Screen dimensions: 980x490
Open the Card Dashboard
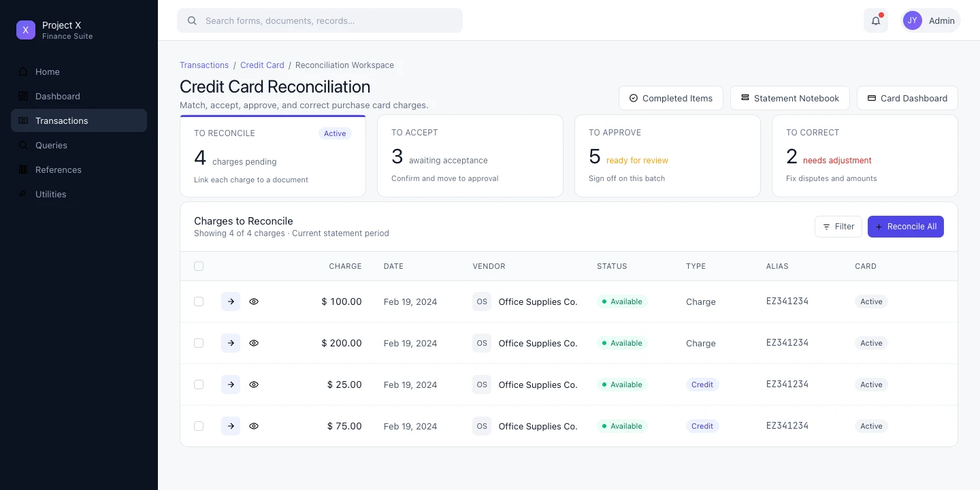907,98
